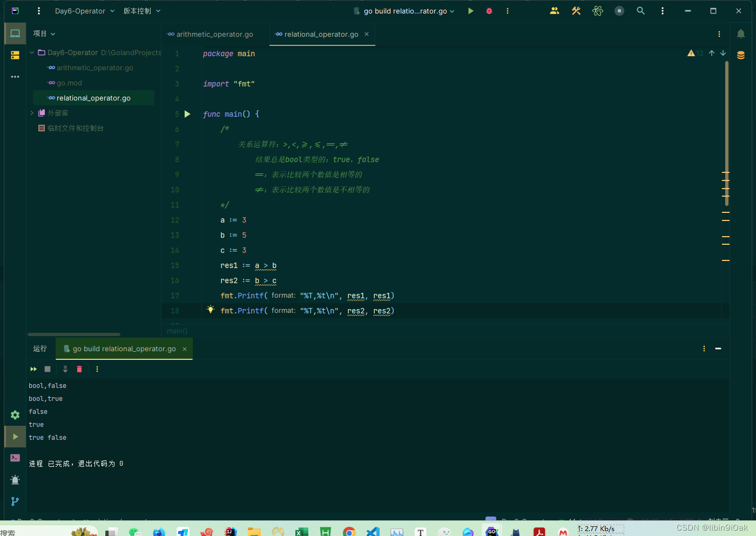Open Visual Studio Code from taskbar

pos(373,532)
